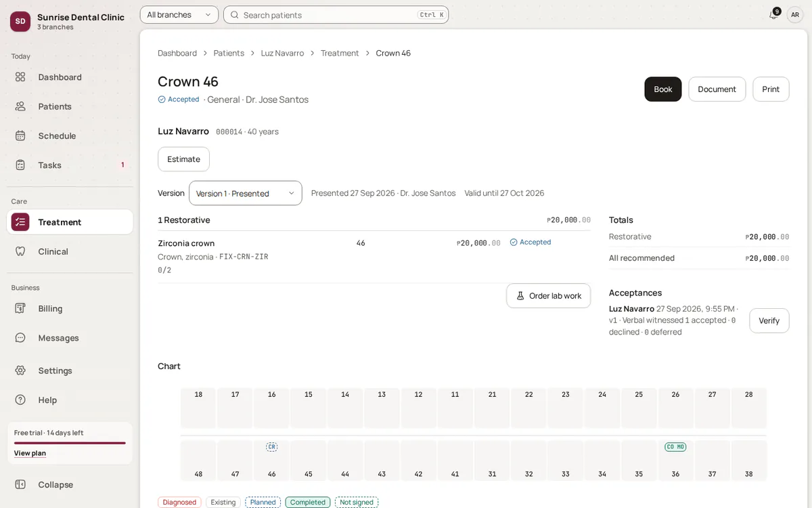The image size is (812, 508).
Task: Click the Tasks badge count 1
Action: tap(122, 165)
